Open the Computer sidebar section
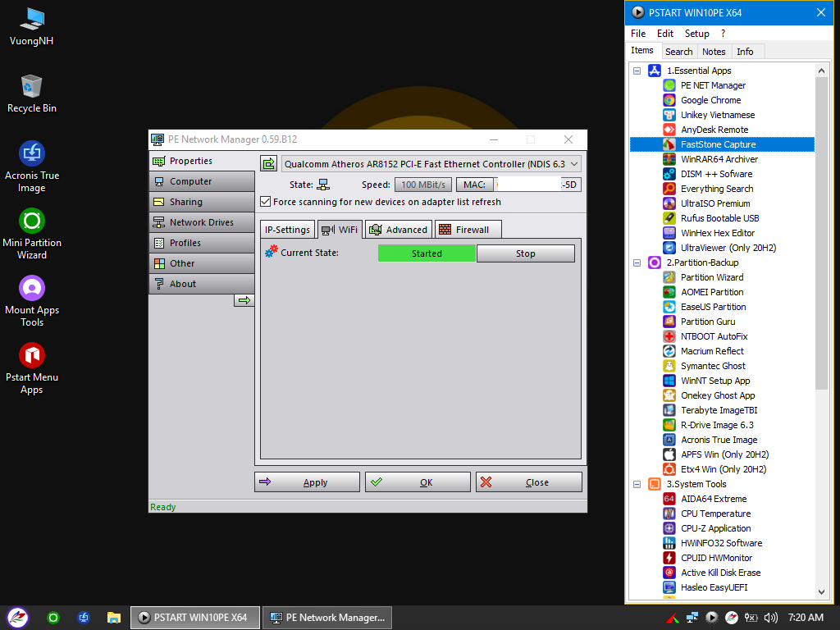The height and width of the screenshot is (630, 840). (x=202, y=181)
